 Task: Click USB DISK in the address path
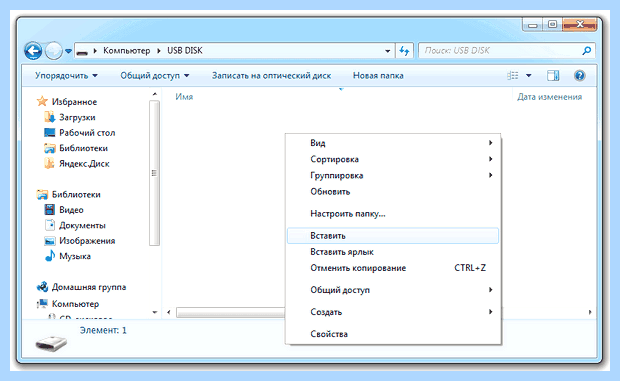(x=185, y=51)
